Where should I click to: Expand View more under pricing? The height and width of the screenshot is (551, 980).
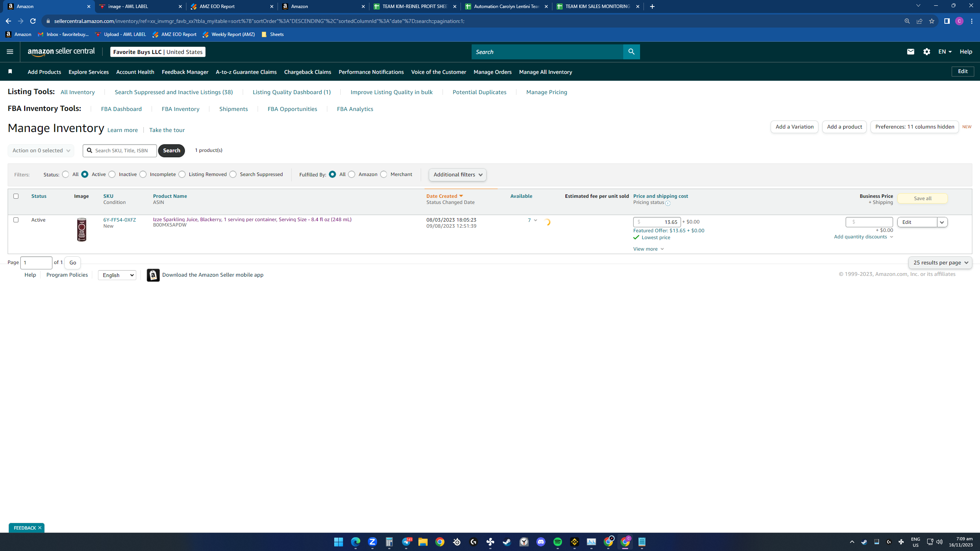(x=648, y=249)
